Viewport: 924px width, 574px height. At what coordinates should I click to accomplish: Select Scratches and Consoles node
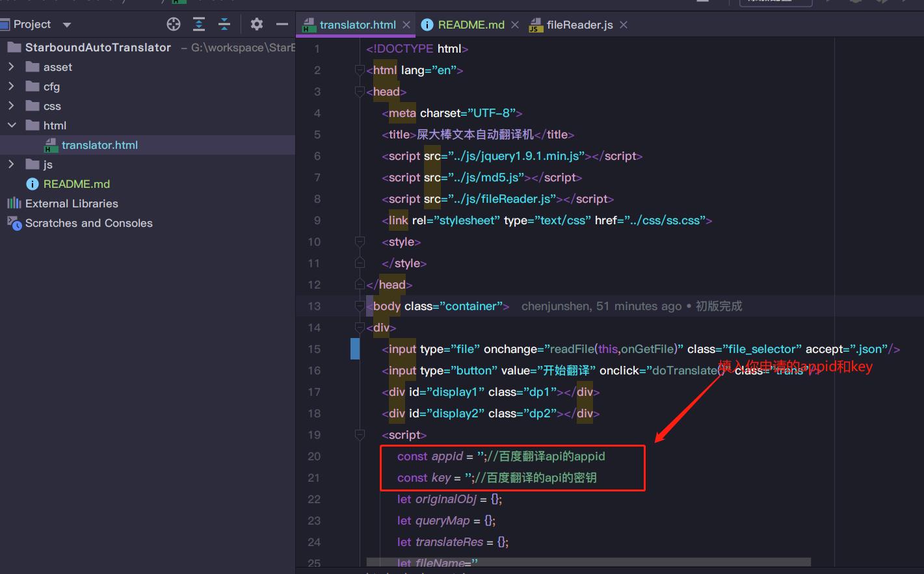(148, 223)
